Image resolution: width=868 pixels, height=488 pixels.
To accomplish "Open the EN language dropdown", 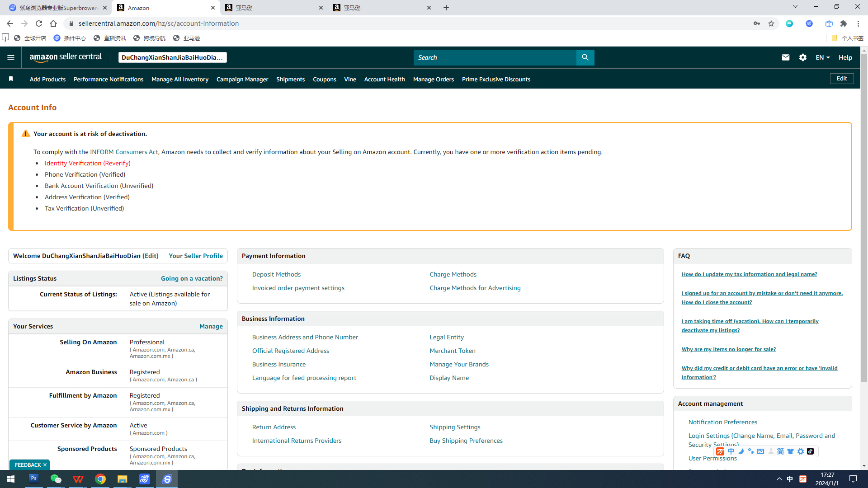I will tap(822, 57).
